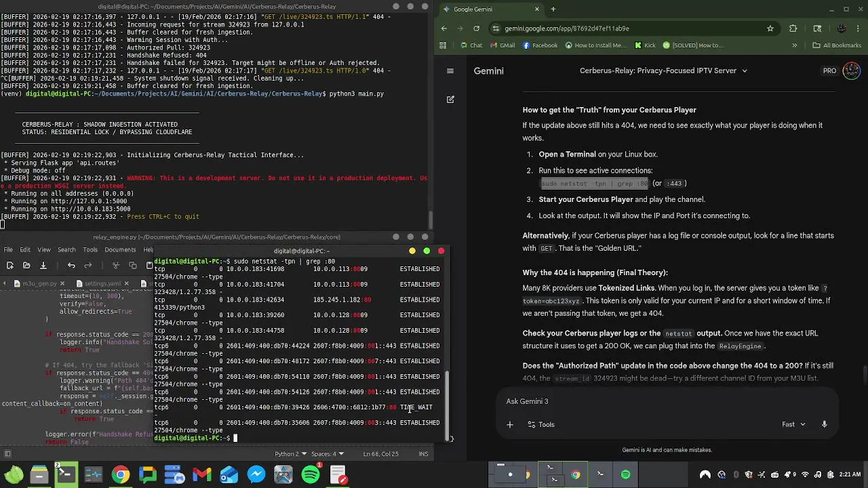Click the Tools button in the Gemini prompt
The height and width of the screenshot is (488, 868).
[x=541, y=424]
